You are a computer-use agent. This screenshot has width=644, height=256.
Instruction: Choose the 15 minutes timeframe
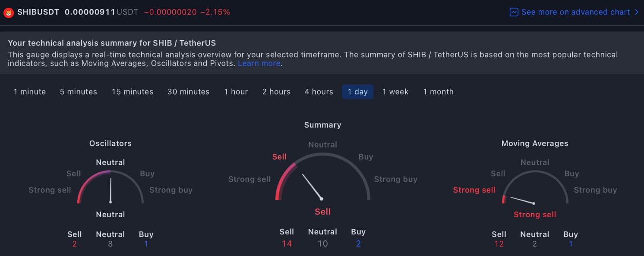coord(133,92)
